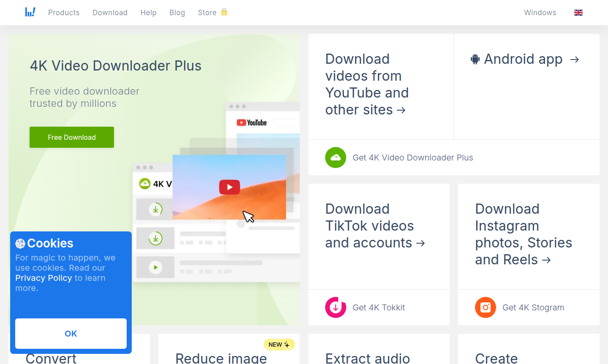608x364 pixels.
Task: Open the Privacy Policy link
Action: (x=43, y=278)
